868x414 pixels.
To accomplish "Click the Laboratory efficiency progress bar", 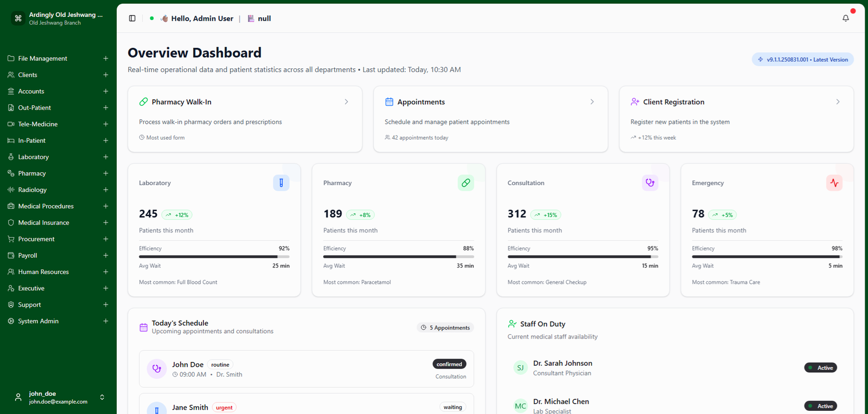I will point(214,257).
